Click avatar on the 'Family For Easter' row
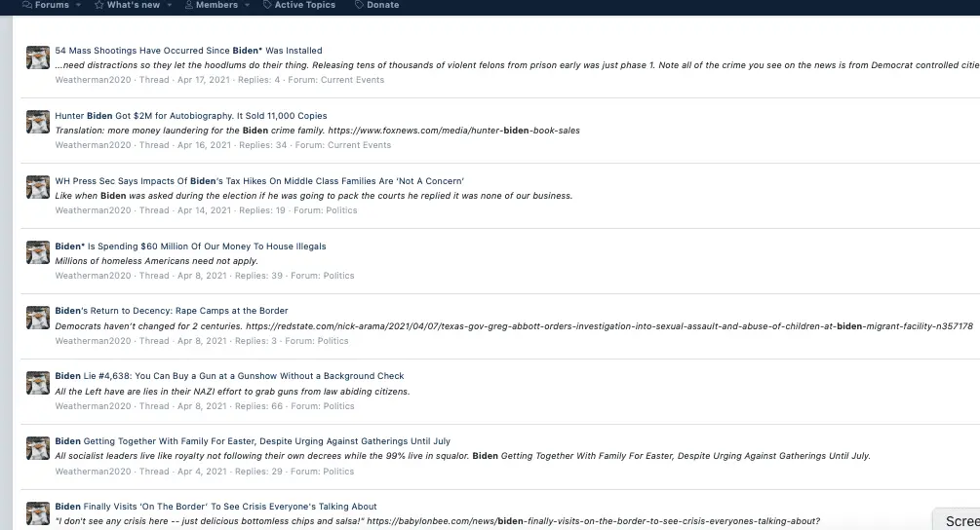The image size is (980, 530). tap(37, 448)
